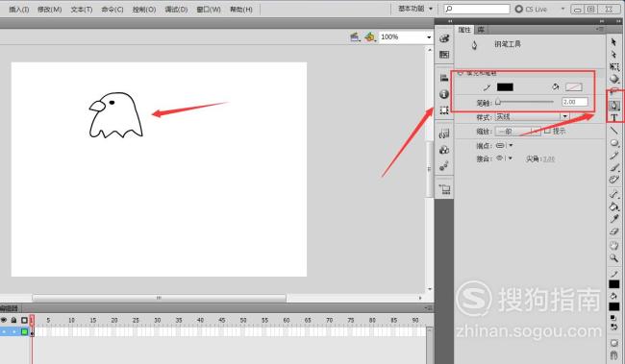Collapse the fill and stroke section
The width and height of the screenshot is (625, 364).
(460, 73)
